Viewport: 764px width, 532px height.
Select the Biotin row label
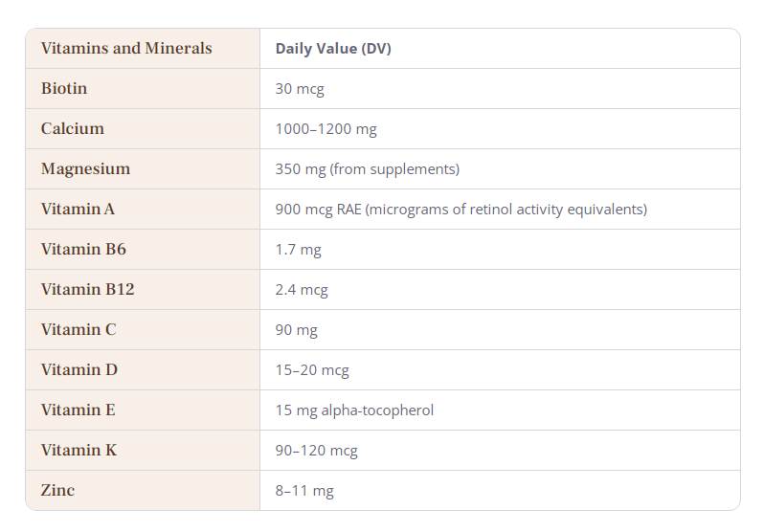tap(64, 88)
